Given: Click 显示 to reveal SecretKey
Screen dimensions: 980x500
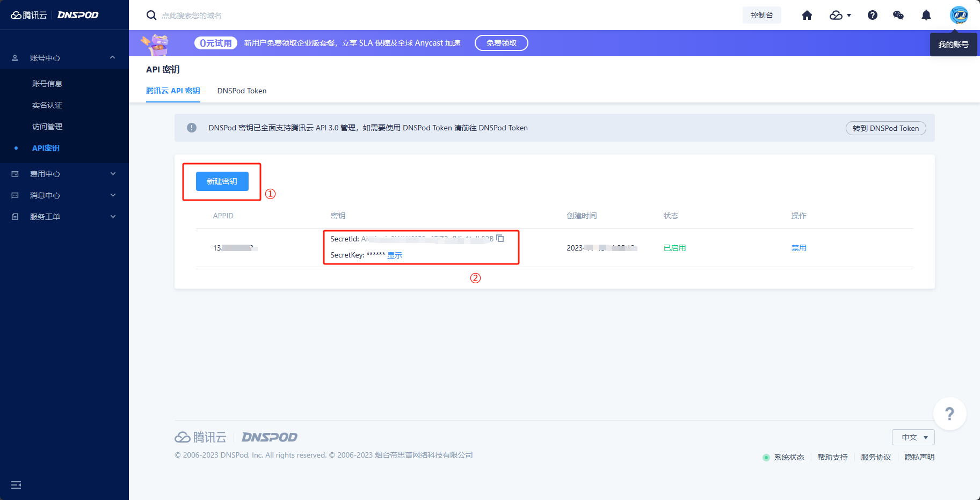Looking at the screenshot, I should coord(395,255).
